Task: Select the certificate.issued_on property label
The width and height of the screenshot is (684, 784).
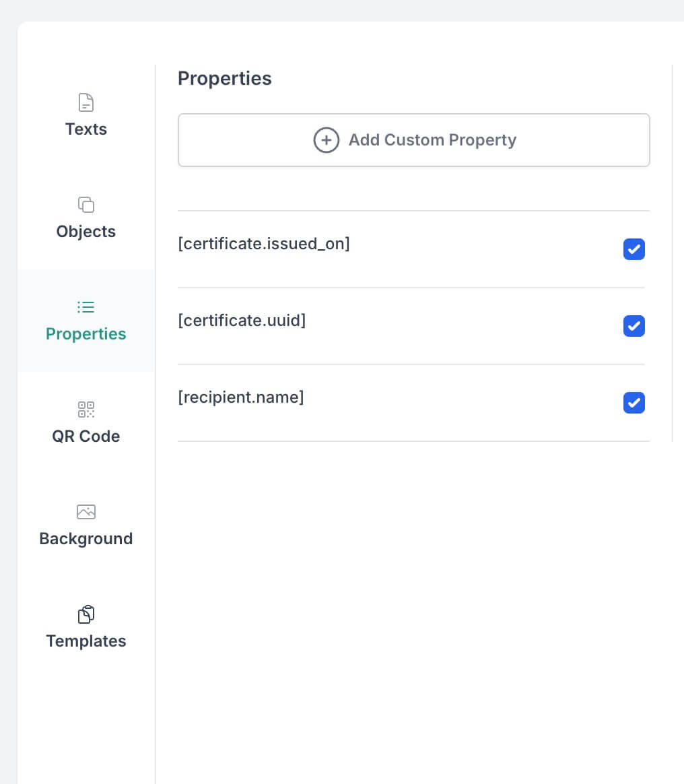Action: (264, 244)
